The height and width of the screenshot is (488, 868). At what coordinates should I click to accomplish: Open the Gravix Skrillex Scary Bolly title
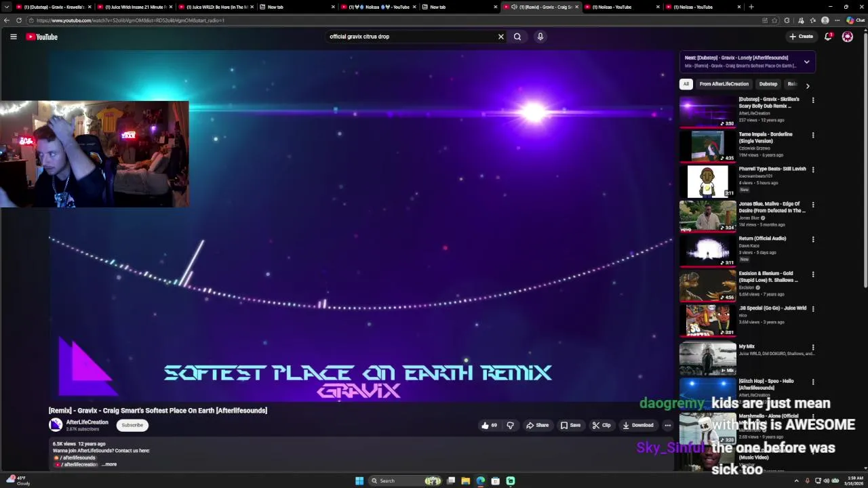click(x=770, y=102)
